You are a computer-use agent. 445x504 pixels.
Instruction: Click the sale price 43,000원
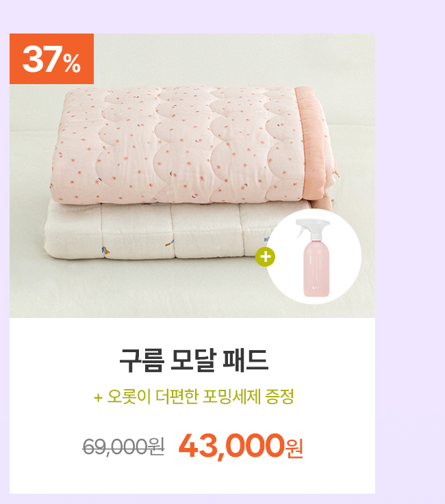coord(241,446)
